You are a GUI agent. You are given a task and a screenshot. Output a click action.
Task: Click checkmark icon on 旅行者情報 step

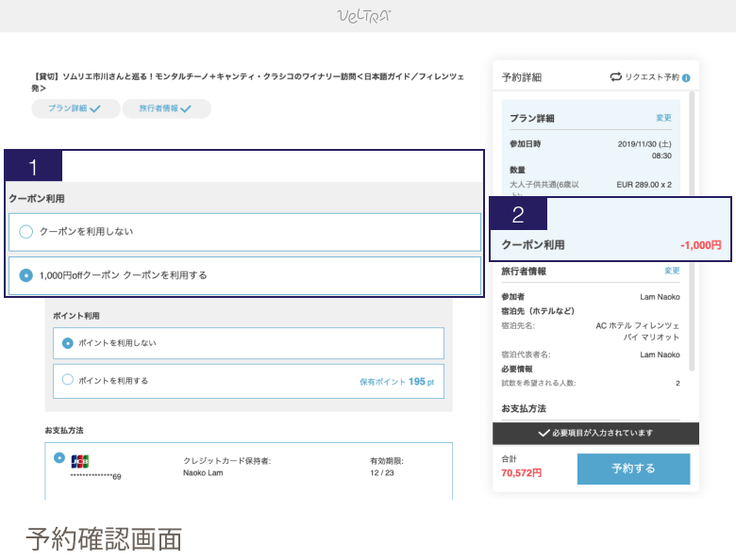click(186, 109)
